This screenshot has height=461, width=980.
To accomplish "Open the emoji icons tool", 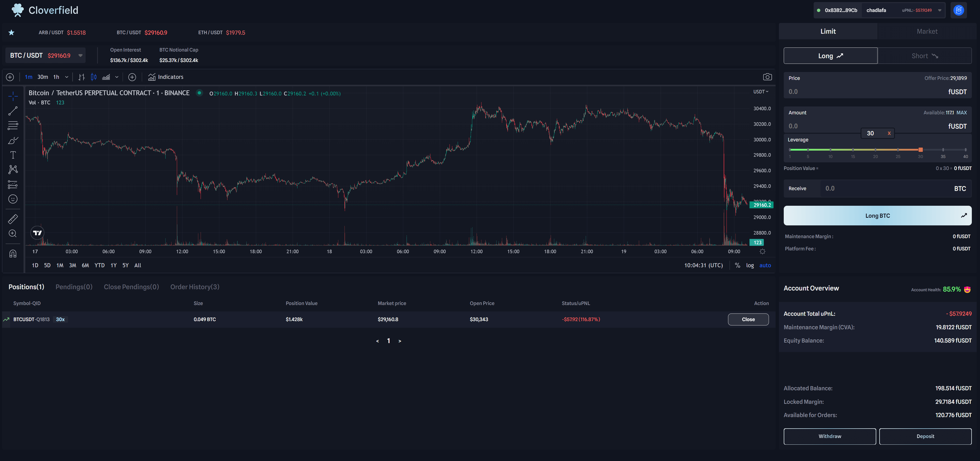I will click(13, 199).
